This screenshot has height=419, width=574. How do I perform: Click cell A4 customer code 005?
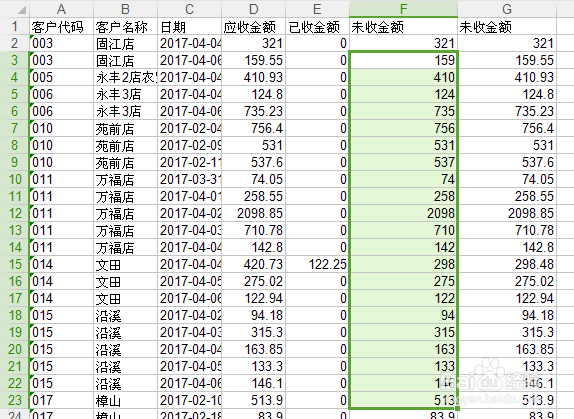click(62, 77)
